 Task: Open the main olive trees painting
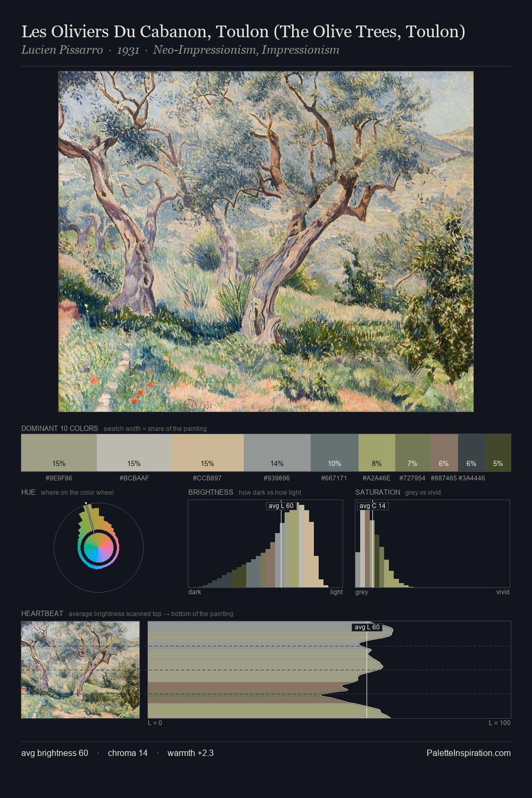coord(266,242)
